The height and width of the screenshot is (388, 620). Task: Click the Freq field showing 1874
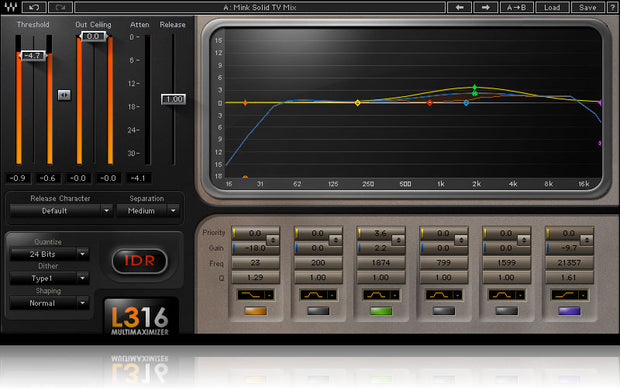tap(381, 263)
